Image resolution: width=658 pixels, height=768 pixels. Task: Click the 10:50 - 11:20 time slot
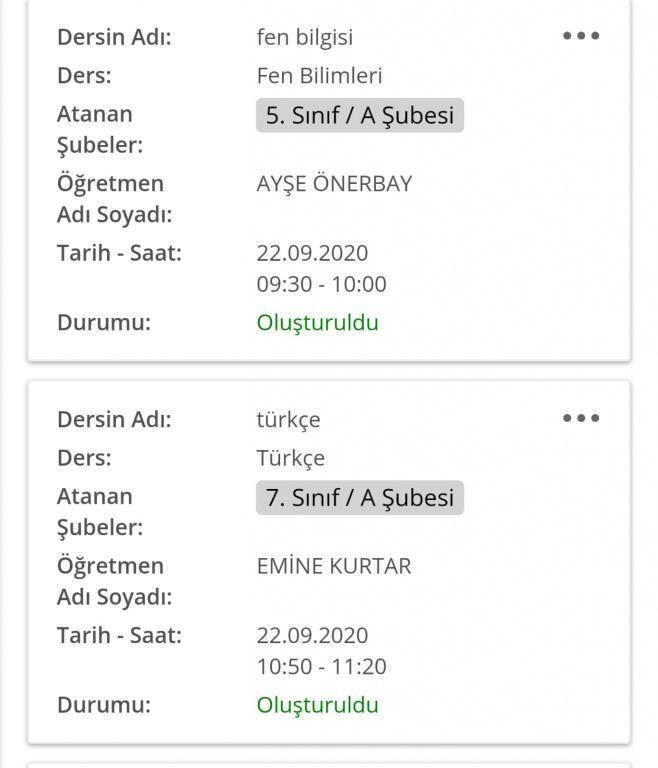(321, 666)
